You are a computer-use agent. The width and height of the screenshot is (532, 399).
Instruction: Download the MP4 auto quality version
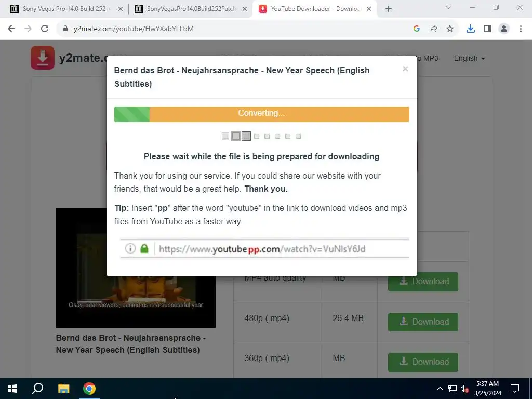(423, 282)
